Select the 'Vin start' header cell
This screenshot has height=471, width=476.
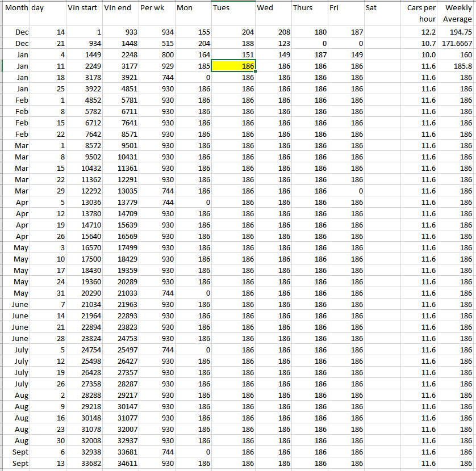83,8
